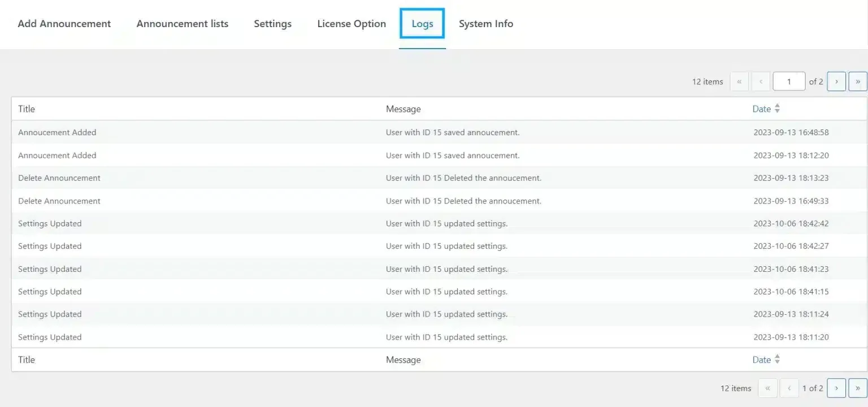Viewport: 868px width, 407px height.
Task: Advance to next page with top right arrow
Action: pyautogui.click(x=836, y=81)
